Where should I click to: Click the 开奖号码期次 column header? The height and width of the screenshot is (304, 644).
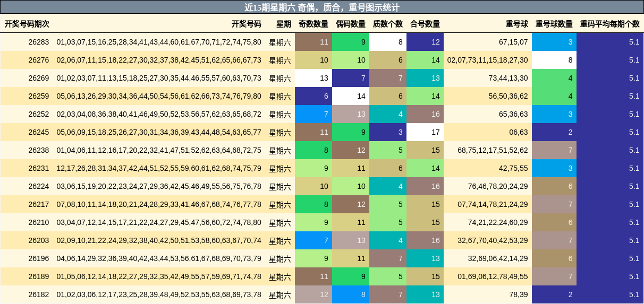coord(27,24)
